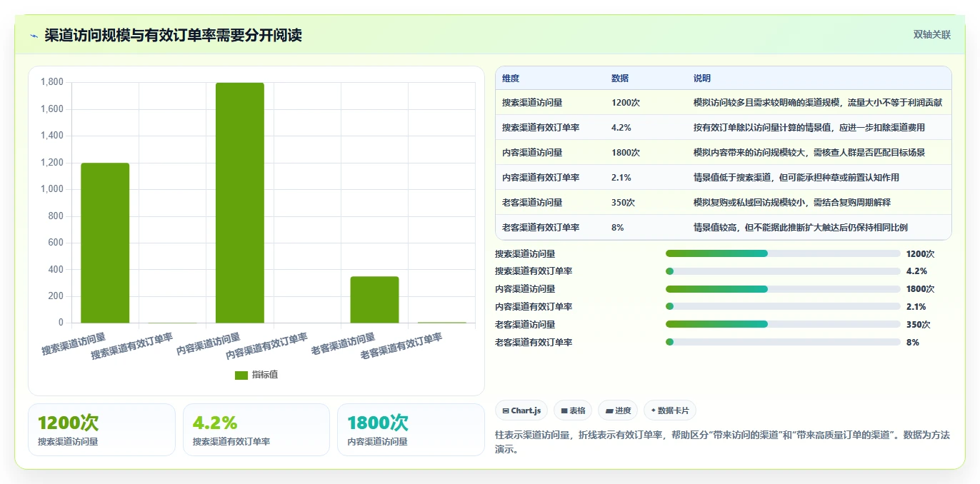Click the 8% value beside the last progress bar
This screenshot has height=484, width=980.
coord(913,343)
